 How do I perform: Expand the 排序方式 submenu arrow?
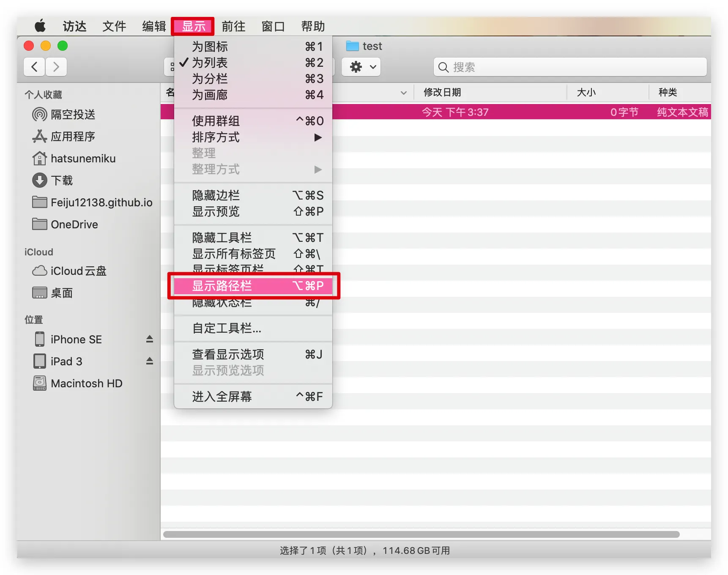tap(318, 137)
